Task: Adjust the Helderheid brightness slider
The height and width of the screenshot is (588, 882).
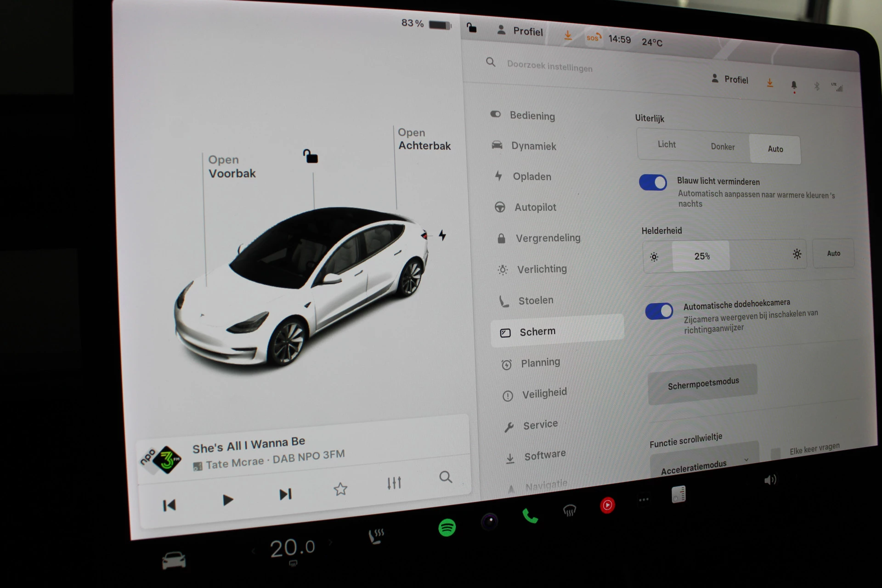Action: pyautogui.click(x=701, y=256)
